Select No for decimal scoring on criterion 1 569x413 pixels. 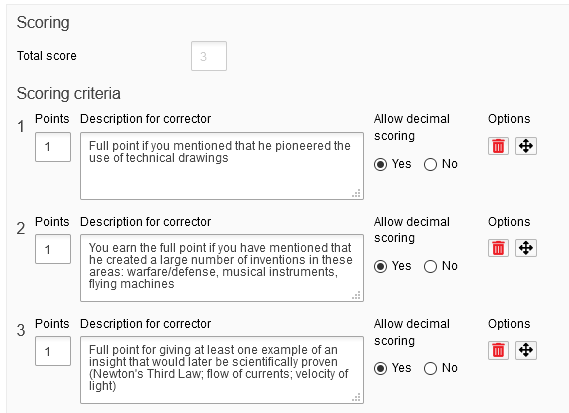430,164
